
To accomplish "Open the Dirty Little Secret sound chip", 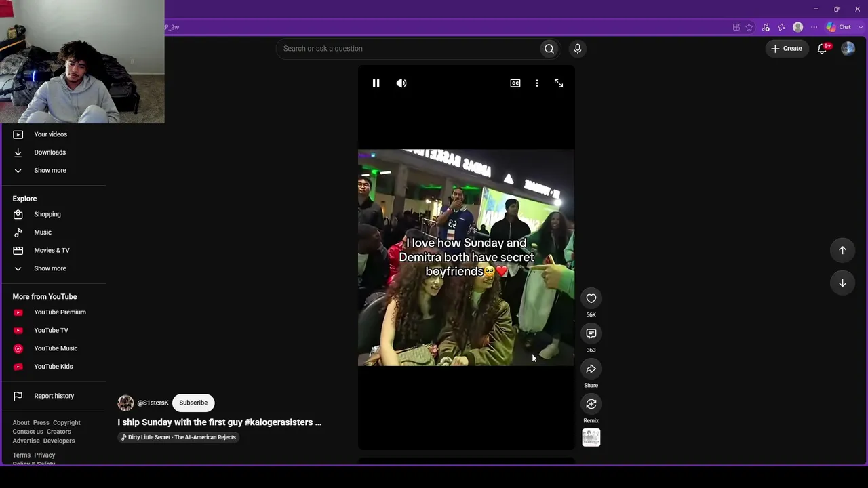I will [178, 437].
